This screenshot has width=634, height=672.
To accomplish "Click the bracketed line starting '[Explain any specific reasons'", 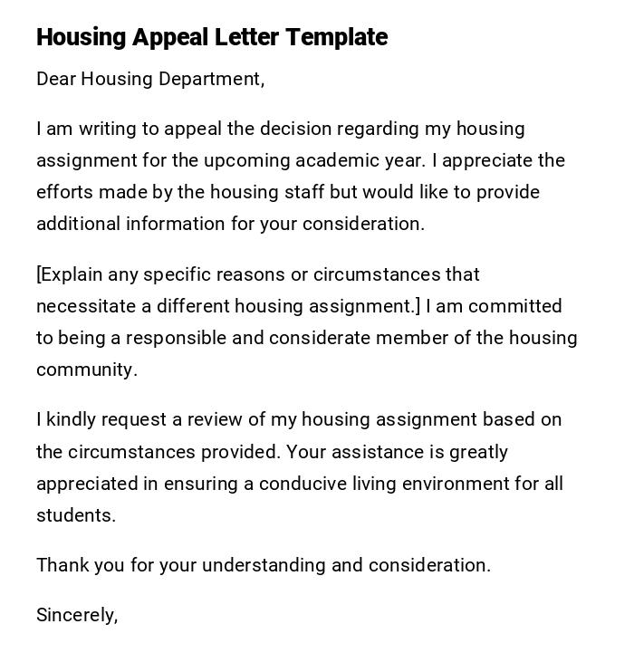I will point(258,274).
